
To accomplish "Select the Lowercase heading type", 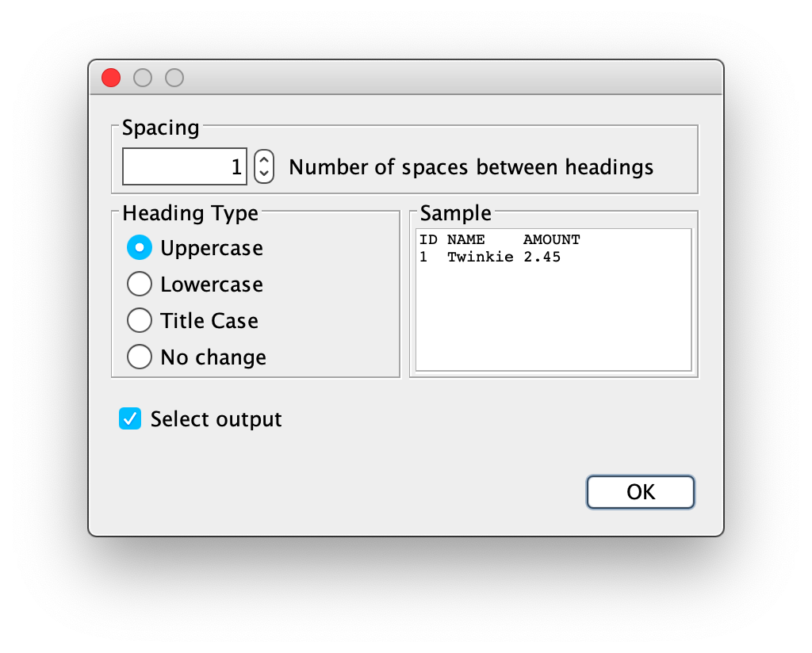I will coord(140,284).
